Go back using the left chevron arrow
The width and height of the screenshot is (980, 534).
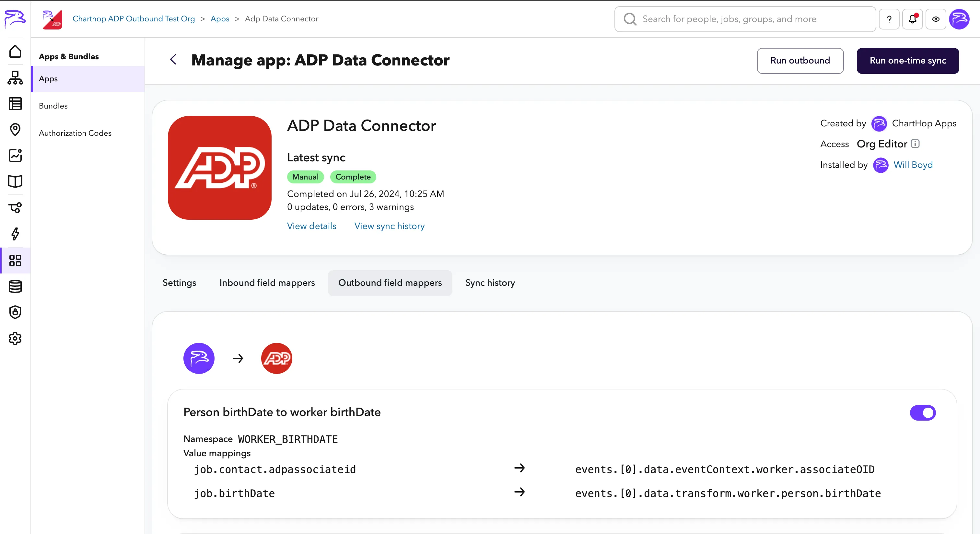point(173,60)
